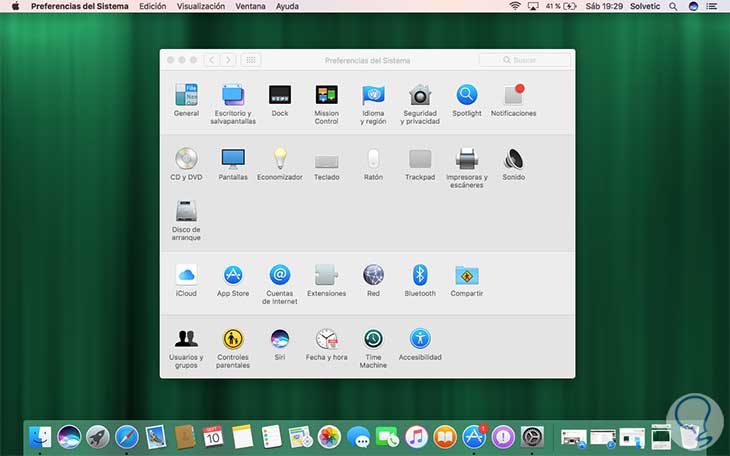The image size is (730, 456).
Task: Open Escritorio y salvapantallas preferences
Action: pyautogui.click(x=233, y=95)
